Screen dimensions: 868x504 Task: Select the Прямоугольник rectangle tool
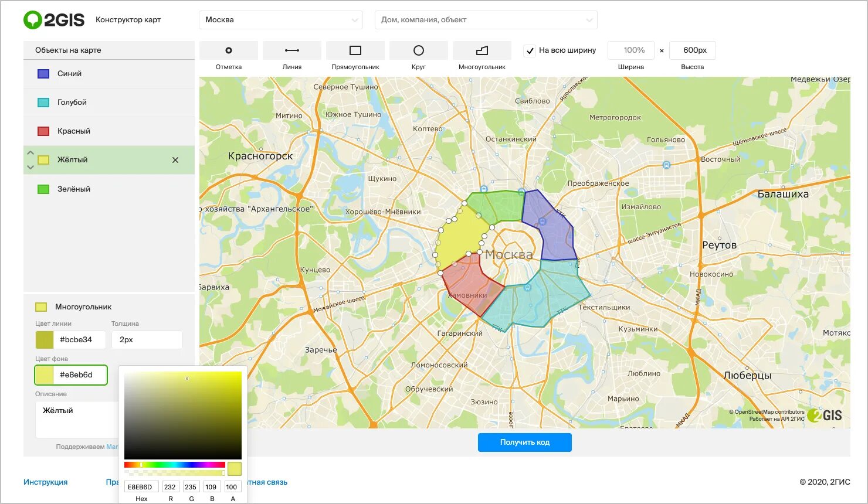coord(355,50)
